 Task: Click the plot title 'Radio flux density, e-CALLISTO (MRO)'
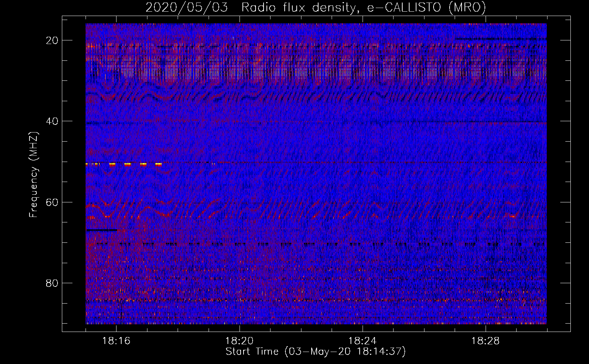click(363, 8)
